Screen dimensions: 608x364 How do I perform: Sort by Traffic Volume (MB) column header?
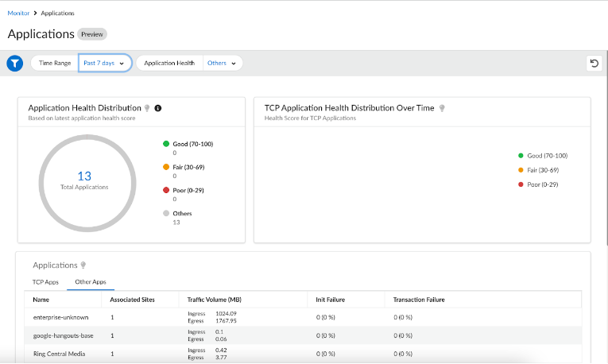[x=214, y=300]
